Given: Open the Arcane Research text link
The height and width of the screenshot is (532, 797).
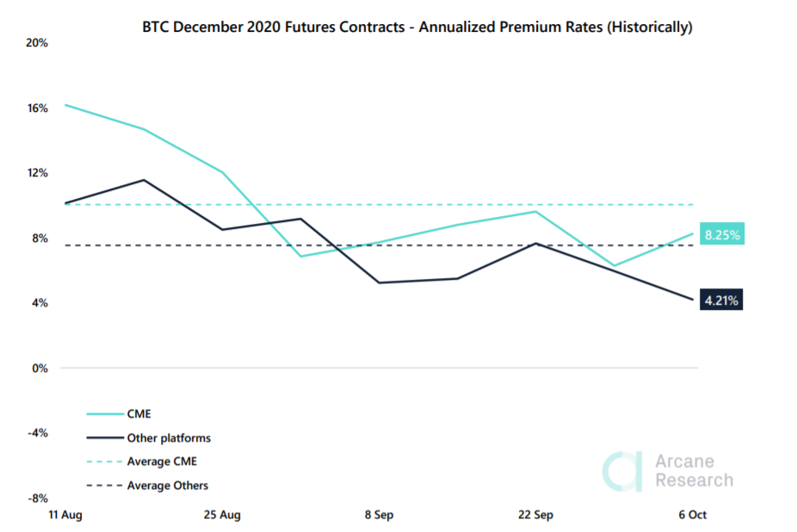Looking at the screenshot, I should (694, 471).
